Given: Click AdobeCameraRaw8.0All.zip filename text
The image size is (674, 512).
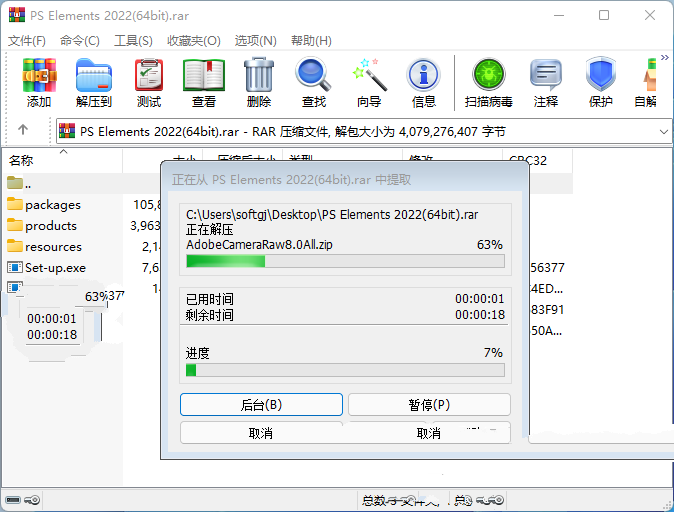Looking at the screenshot, I should 259,245.
